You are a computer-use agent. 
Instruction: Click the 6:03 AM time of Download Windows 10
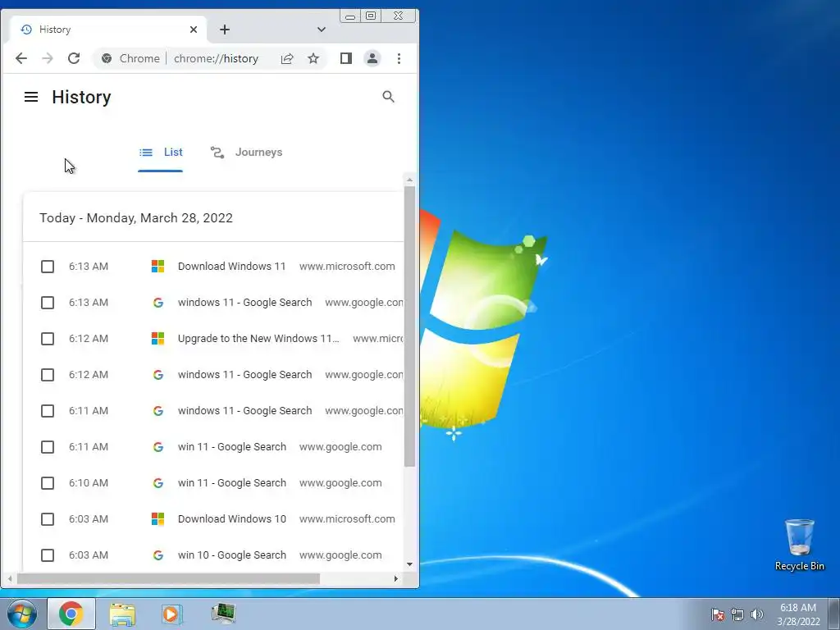pos(89,519)
